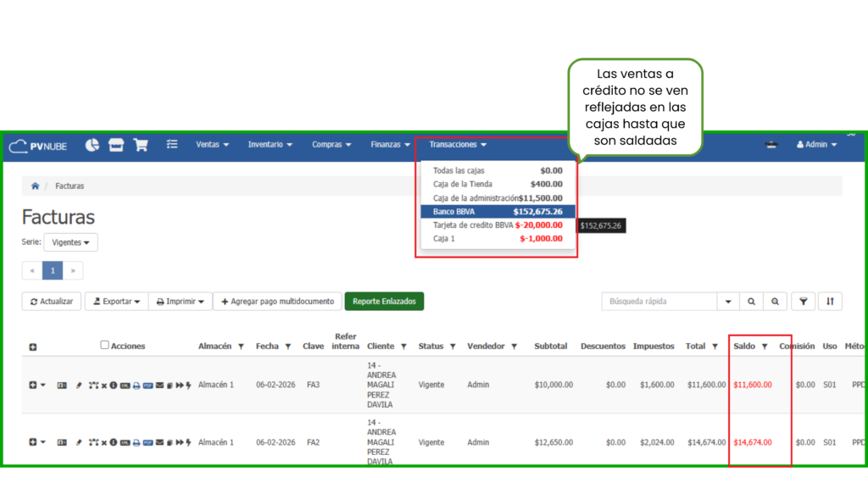Click the Búsqueda rápida search field
The image size is (868, 488).
point(659,301)
